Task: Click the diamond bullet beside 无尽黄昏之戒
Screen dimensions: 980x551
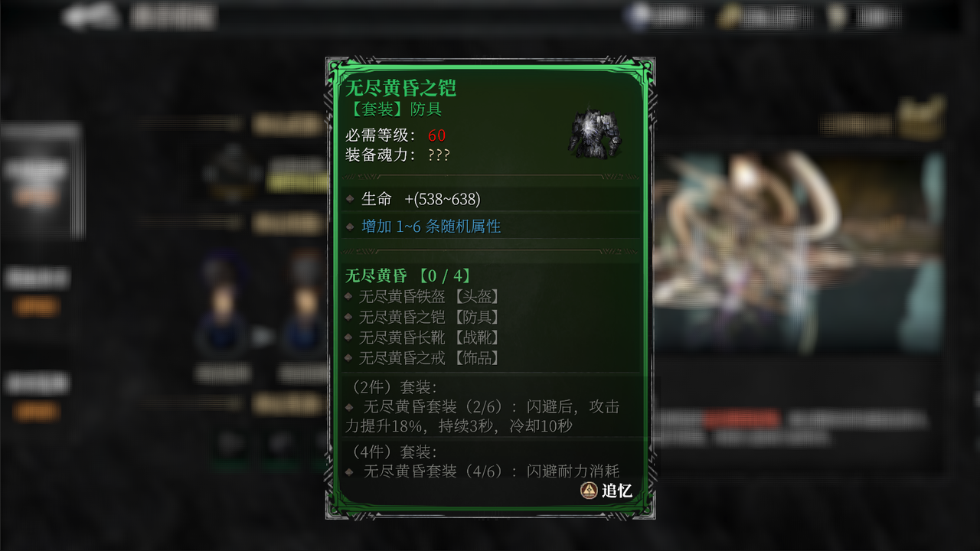Action: (x=349, y=358)
